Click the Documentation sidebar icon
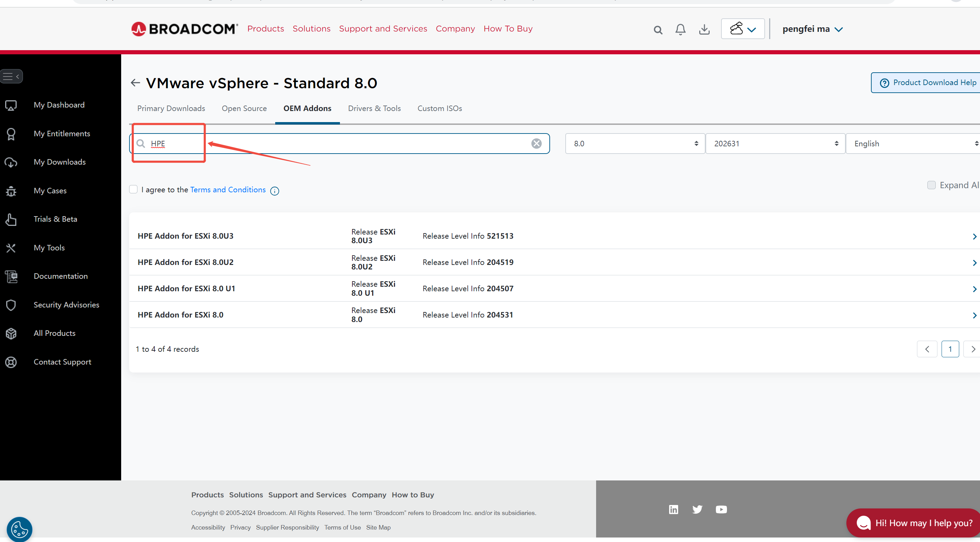Image resolution: width=980 pixels, height=542 pixels. click(11, 276)
